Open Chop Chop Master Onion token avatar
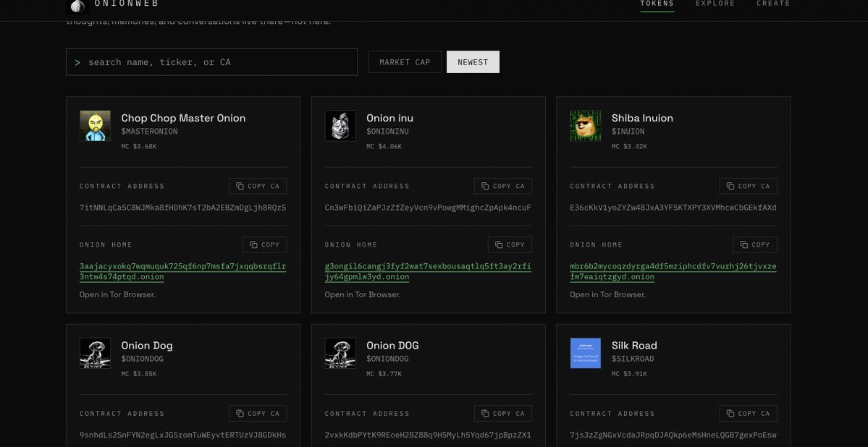The width and height of the screenshot is (868, 447). [x=96, y=126]
